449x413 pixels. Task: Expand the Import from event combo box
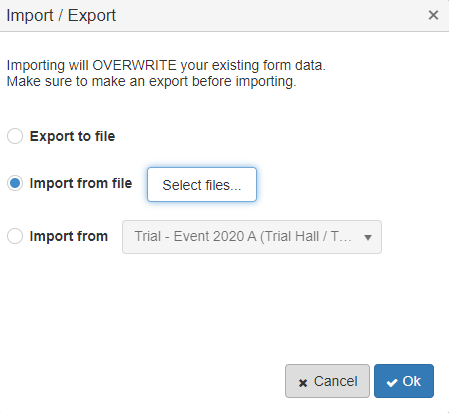pos(252,237)
